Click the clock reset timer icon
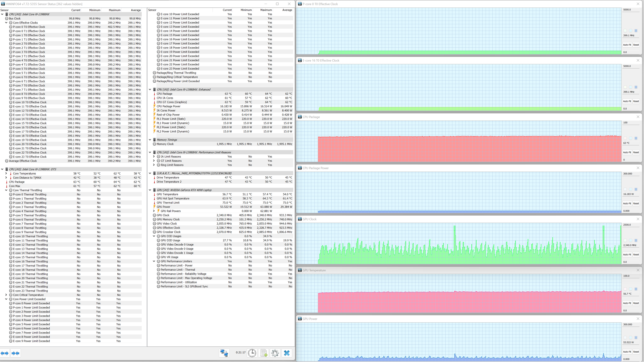Screen dimensions: 644x362 [252, 353]
